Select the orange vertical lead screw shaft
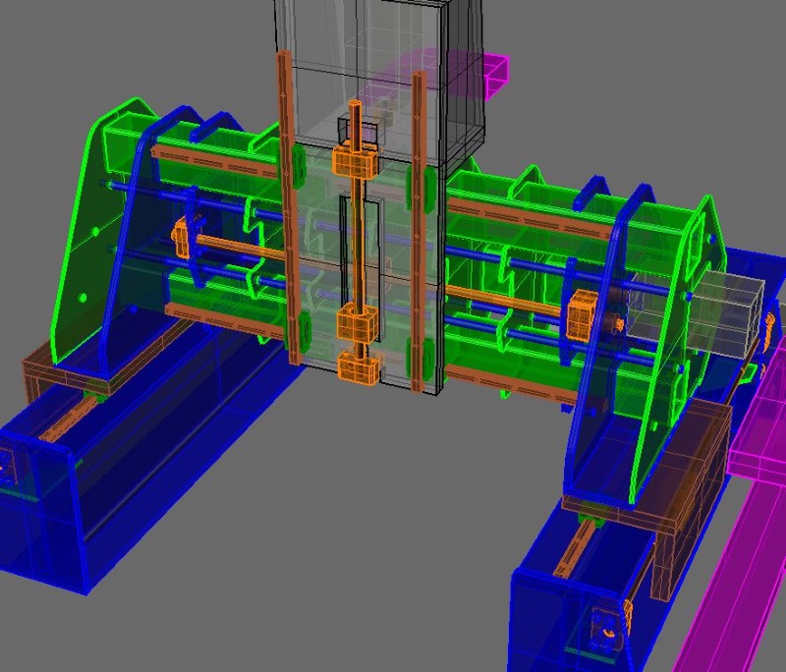This screenshot has width=786, height=672. click(x=358, y=246)
